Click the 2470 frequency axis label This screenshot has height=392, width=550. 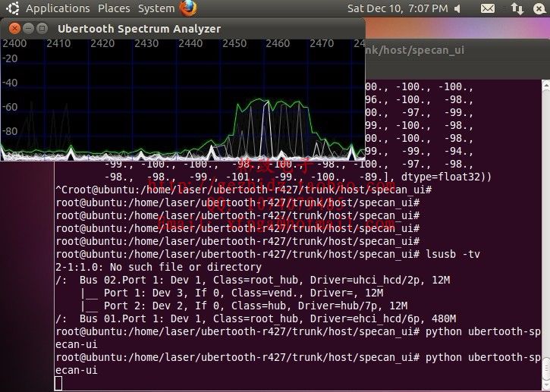(x=322, y=43)
